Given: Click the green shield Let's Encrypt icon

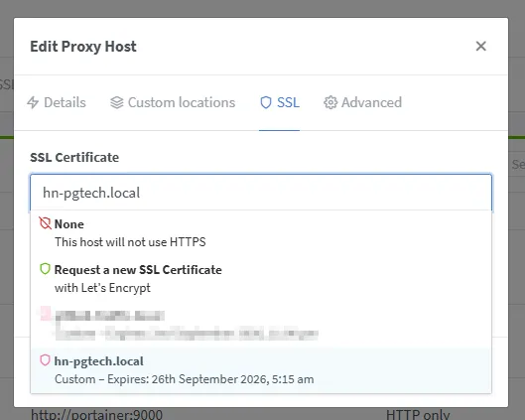Looking at the screenshot, I should [45, 269].
